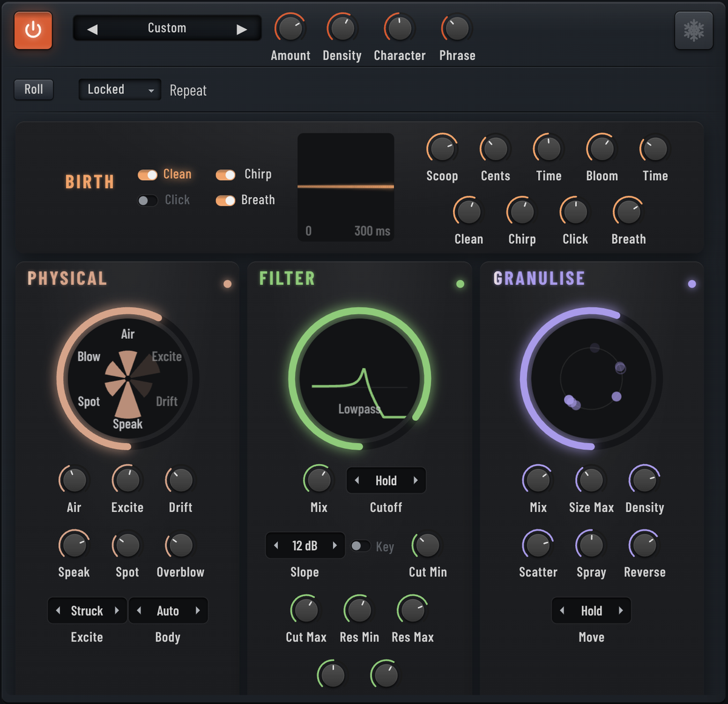Image resolution: width=728 pixels, height=704 pixels.
Task: Go to the previous preset with the left arrow
Action: click(92, 29)
